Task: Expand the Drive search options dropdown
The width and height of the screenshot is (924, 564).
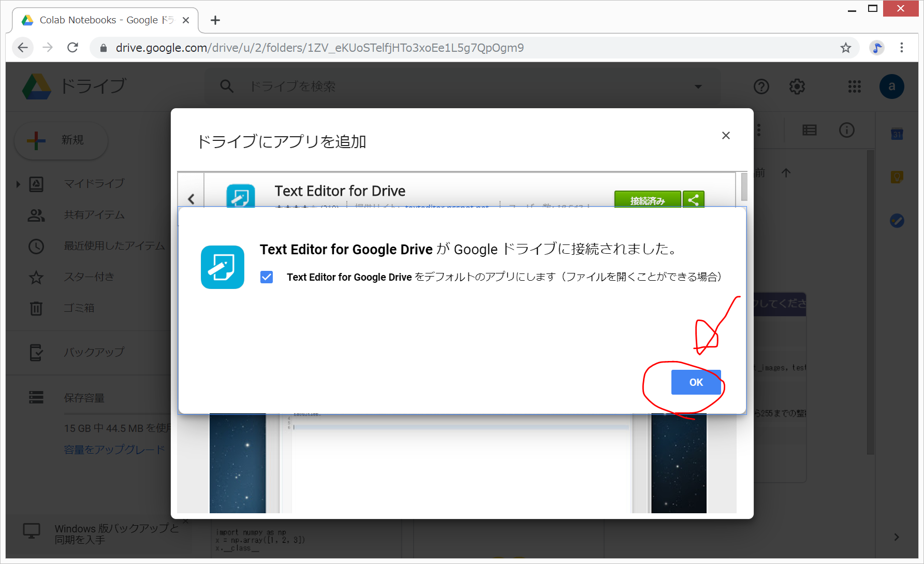Action: pos(698,86)
